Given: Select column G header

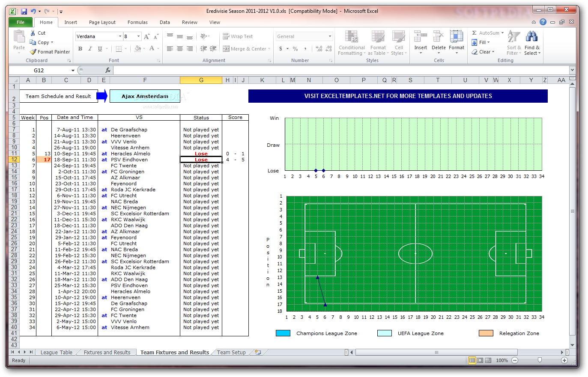Looking at the screenshot, I should tap(201, 80).
